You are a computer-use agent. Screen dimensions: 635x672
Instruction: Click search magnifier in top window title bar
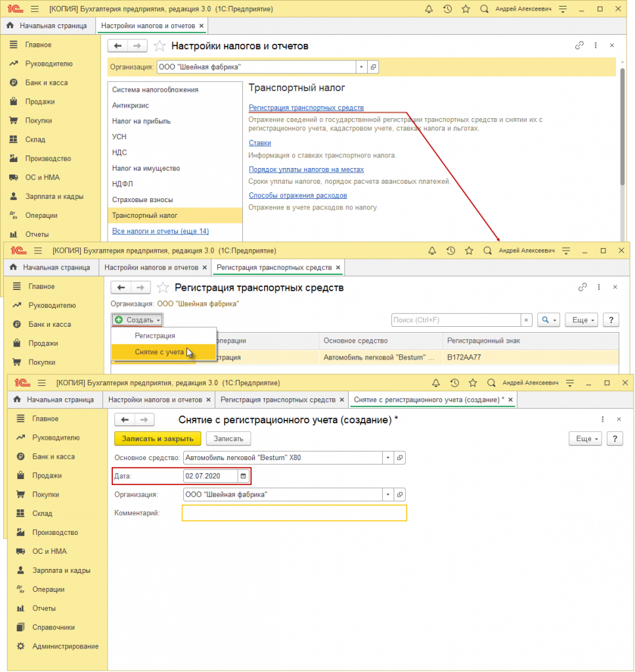tap(484, 9)
